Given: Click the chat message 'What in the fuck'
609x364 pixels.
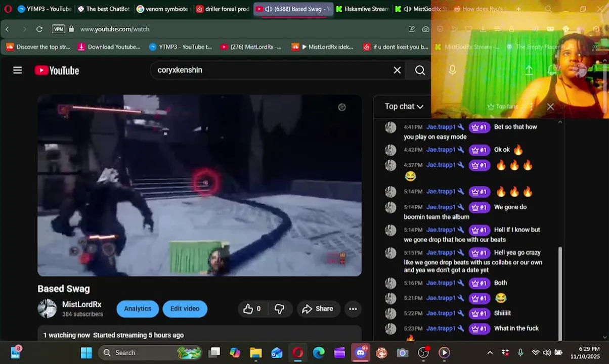Looking at the screenshot, I should pos(516,329).
